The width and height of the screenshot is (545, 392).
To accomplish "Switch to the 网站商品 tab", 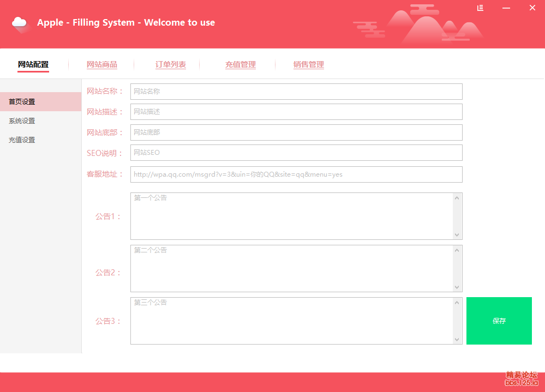I will tap(102, 64).
